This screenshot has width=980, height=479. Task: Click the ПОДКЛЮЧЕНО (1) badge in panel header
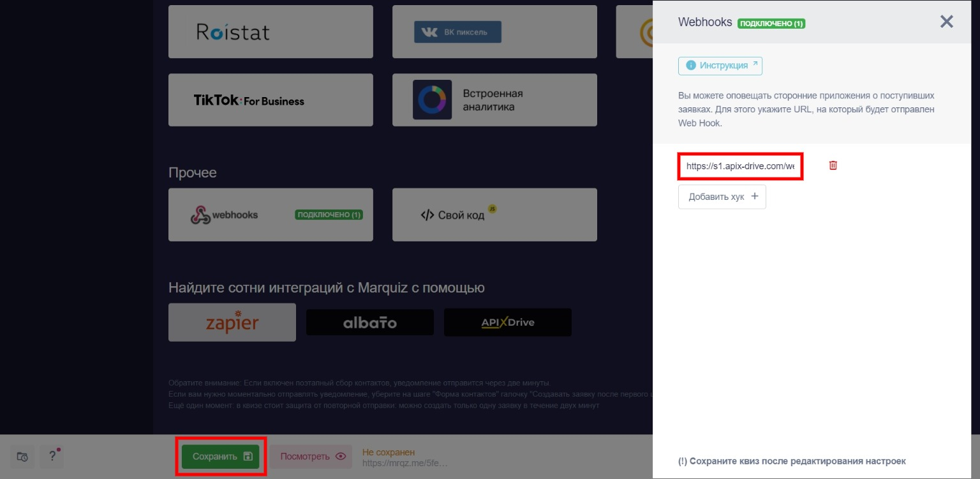(771, 24)
